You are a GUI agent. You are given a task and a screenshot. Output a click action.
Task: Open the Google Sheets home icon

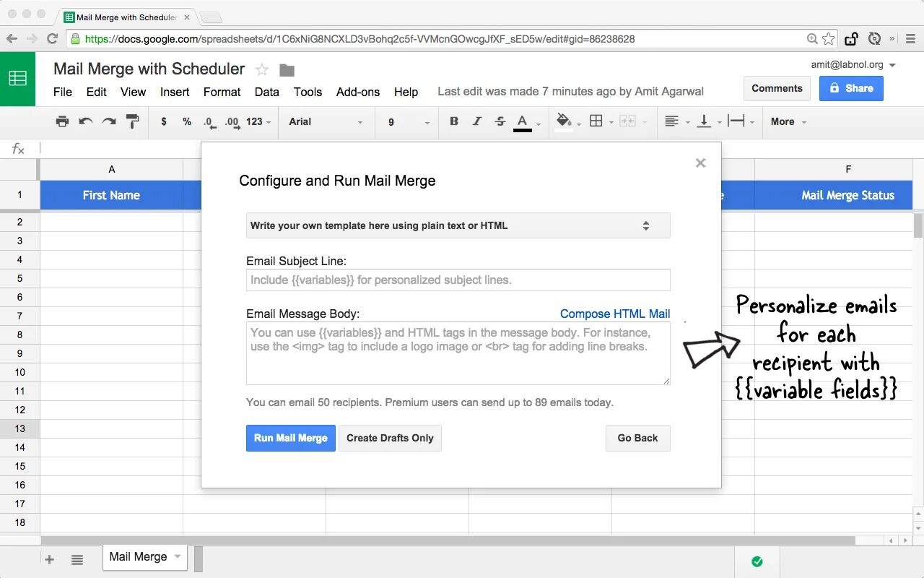pyautogui.click(x=17, y=79)
